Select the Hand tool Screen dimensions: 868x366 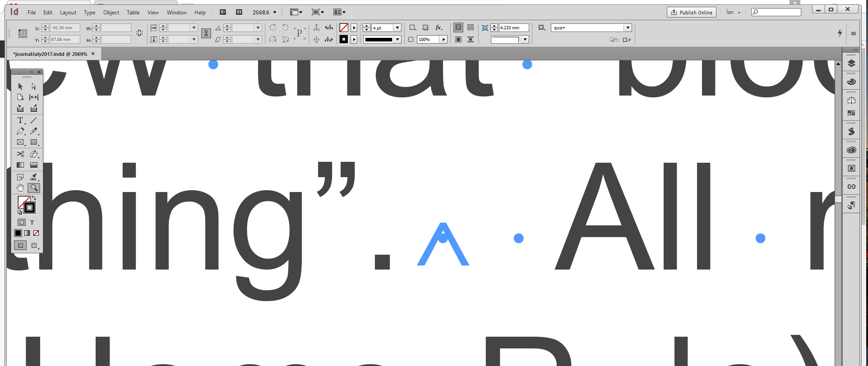point(20,188)
